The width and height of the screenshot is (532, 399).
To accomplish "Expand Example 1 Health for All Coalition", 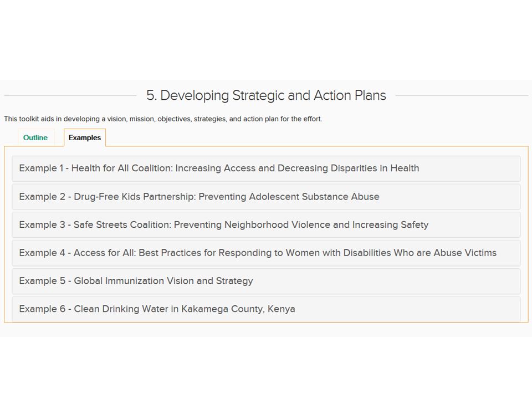I will pos(266,168).
